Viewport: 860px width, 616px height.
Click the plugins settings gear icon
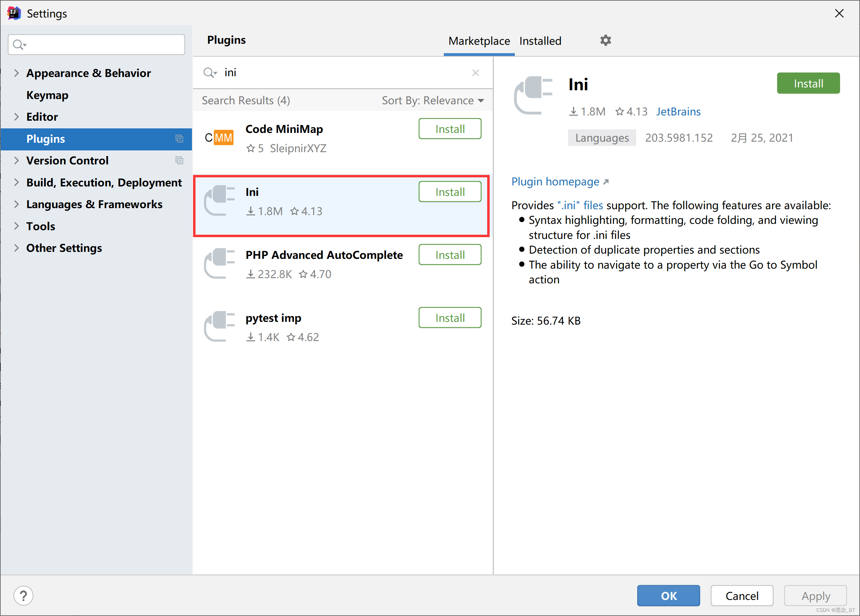[x=605, y=40]
